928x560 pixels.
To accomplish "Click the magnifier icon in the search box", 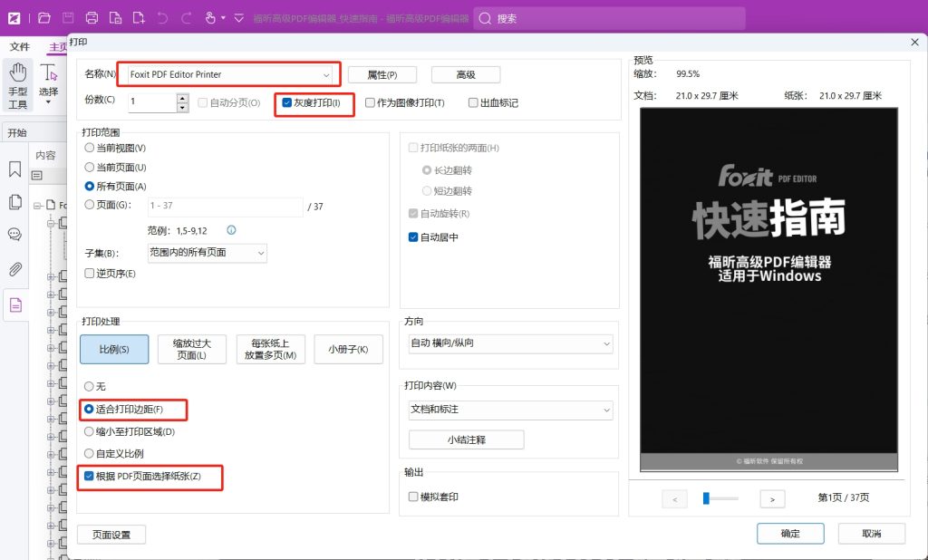I will click(485, 18).
